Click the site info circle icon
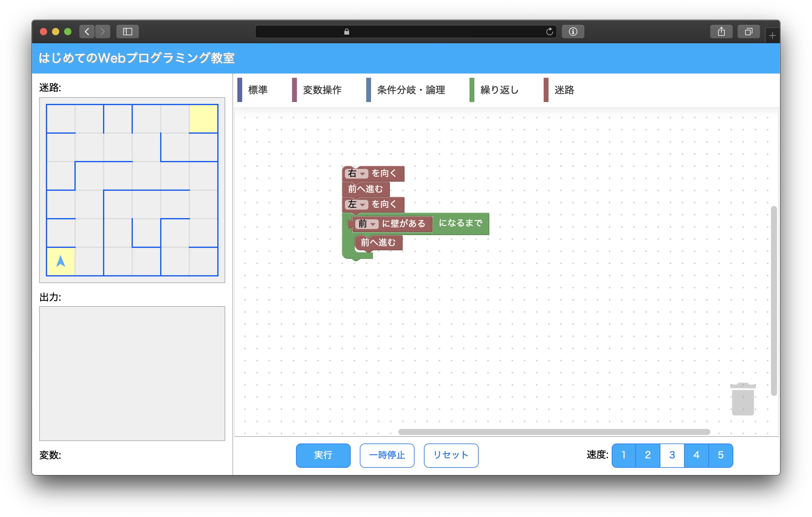The height and width of the screenshot is (517, 812). [x=573, y=32]
